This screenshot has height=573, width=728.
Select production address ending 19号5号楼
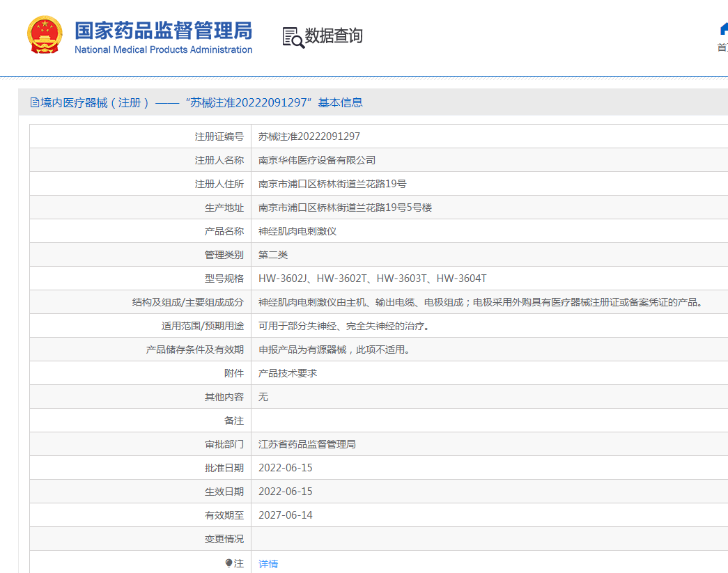point(345,207)
